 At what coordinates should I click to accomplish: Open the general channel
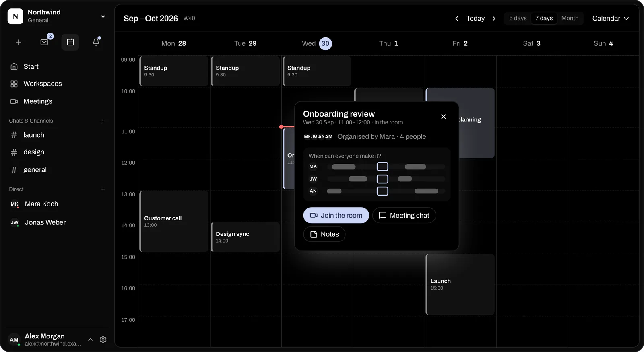coord(57,170)
